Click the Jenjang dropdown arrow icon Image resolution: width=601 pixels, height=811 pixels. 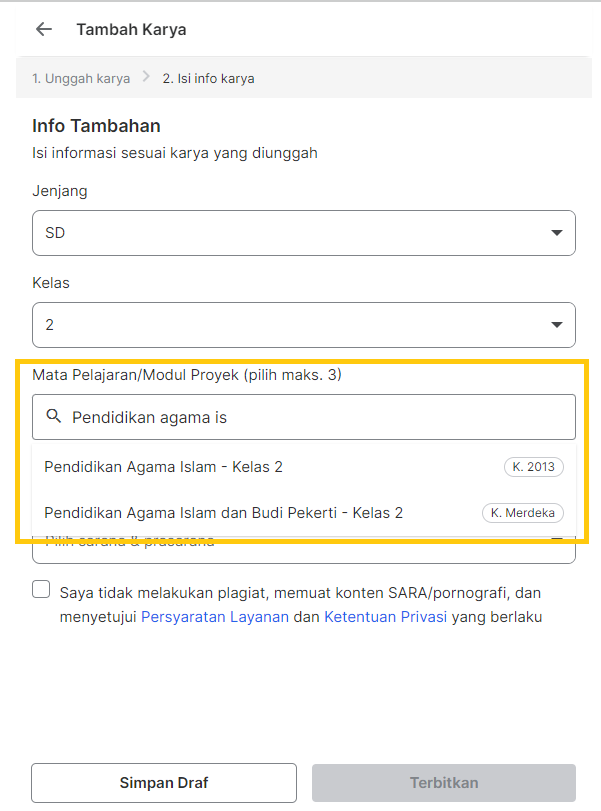[558, 232]
